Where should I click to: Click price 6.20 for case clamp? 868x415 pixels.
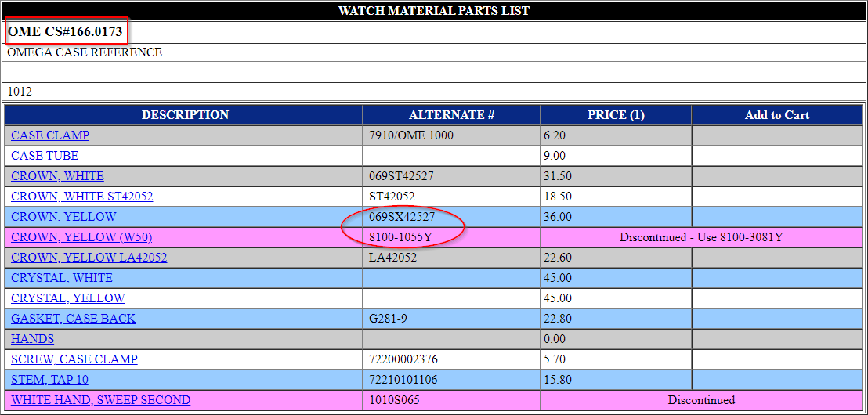point(555,135)
